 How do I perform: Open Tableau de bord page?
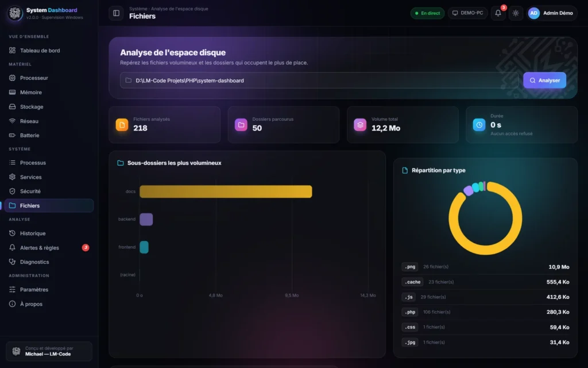click(x=49, y=51)
